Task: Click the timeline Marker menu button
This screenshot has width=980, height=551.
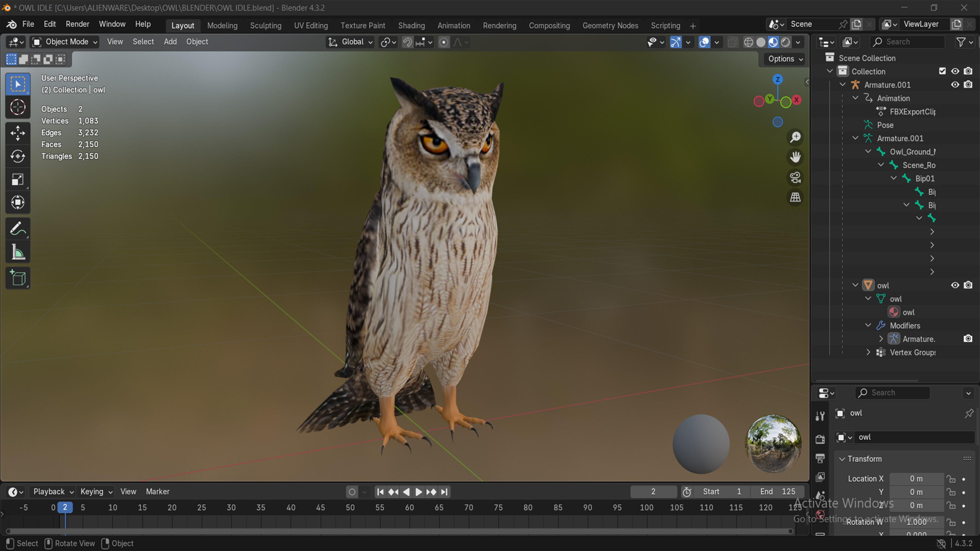Action: [x=157, y=492]
